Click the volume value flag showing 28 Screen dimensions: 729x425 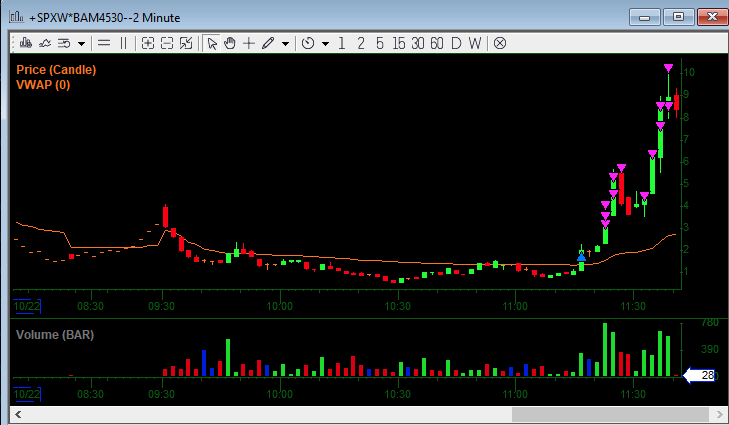pos(699,375)
